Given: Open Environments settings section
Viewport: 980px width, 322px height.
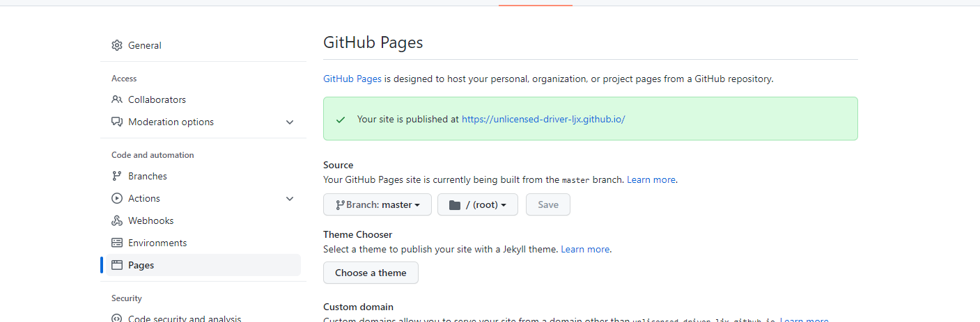Looking at the screenshot, I should (203, 243).
